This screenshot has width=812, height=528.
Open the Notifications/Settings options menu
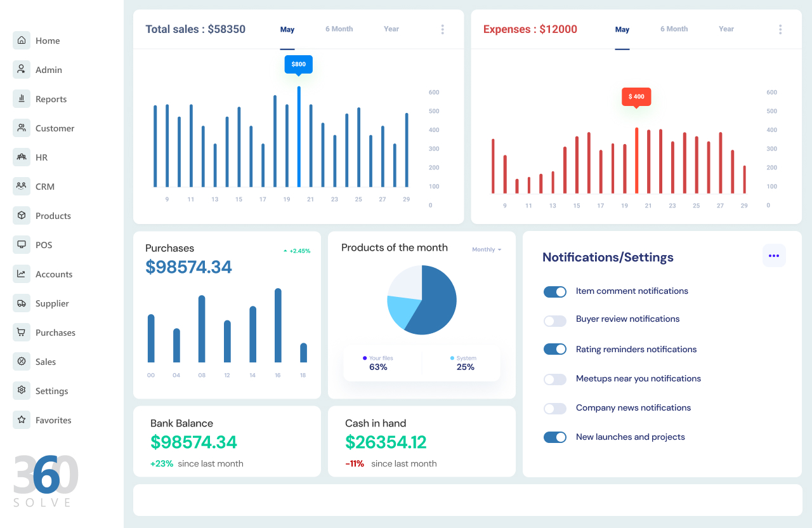774,256
